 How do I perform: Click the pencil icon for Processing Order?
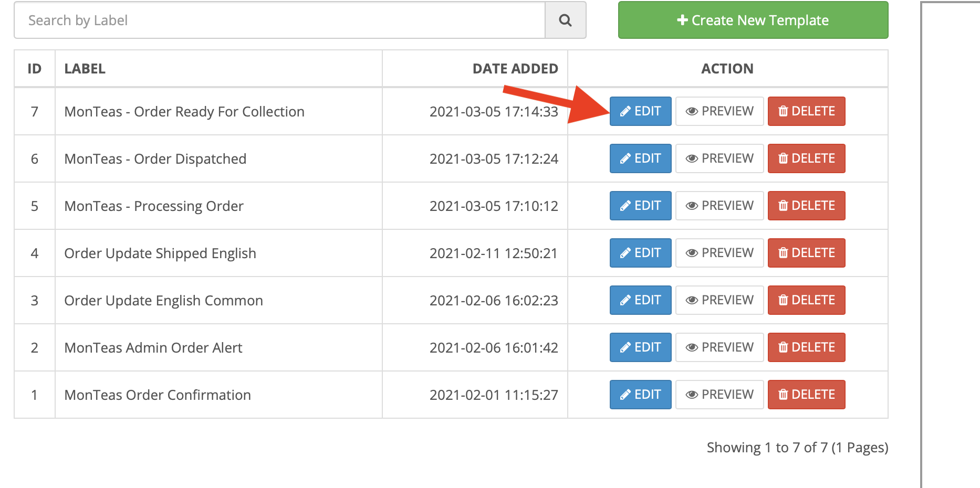[625, 206]
